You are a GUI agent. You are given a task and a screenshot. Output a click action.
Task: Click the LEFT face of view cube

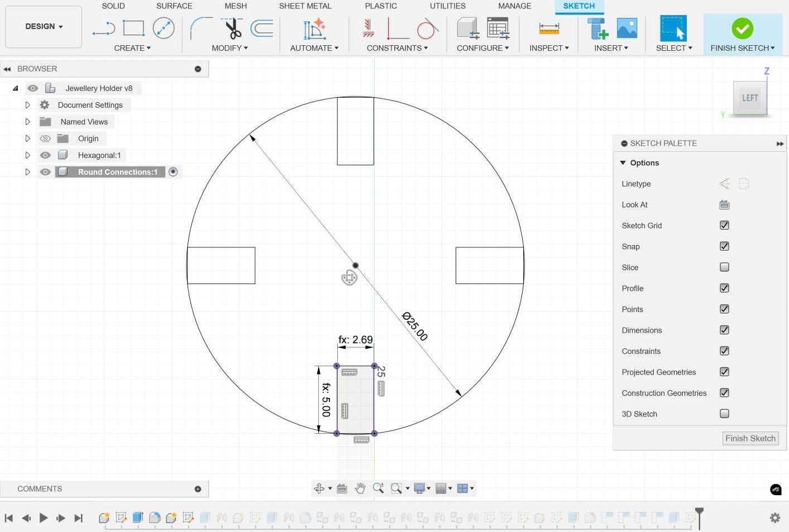[x=749, y=98]
